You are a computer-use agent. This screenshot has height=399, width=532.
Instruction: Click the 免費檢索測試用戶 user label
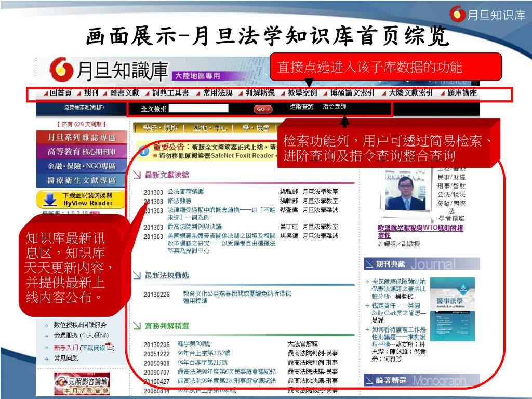tap(84, 108)
